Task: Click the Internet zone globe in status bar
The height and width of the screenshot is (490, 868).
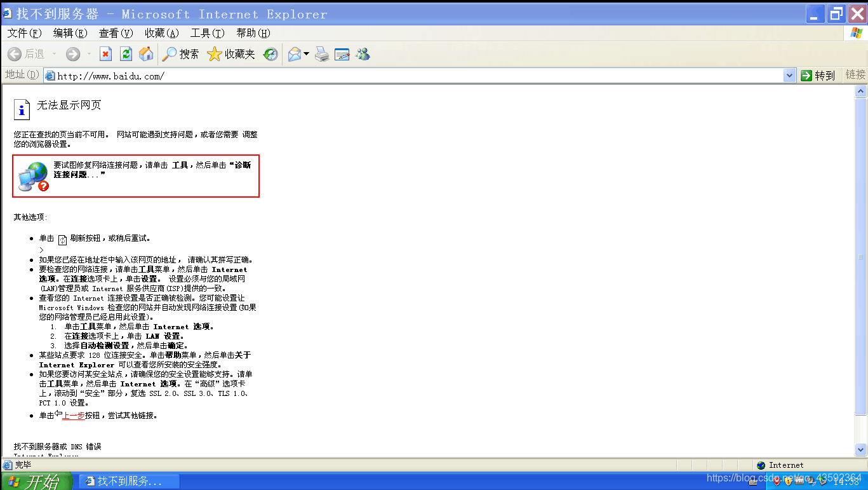Action: coord(761,465)
